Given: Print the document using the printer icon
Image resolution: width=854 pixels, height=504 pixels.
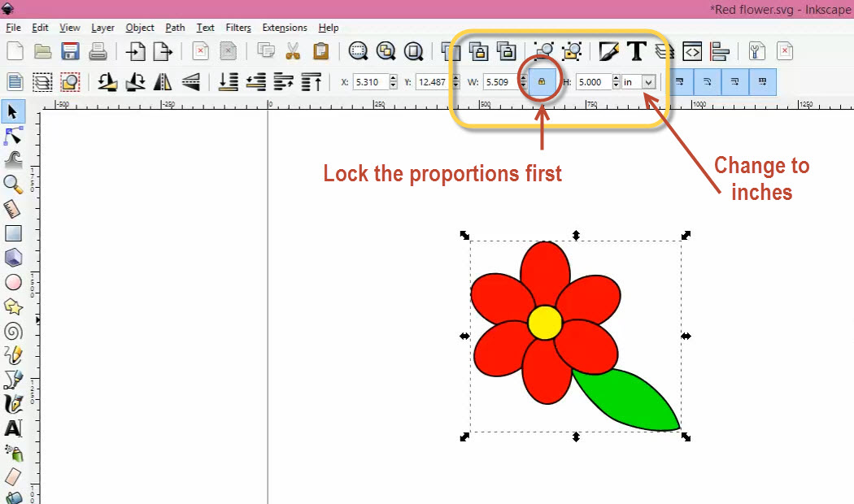Looking at the screenshot, I should click(x=98, y=51).
